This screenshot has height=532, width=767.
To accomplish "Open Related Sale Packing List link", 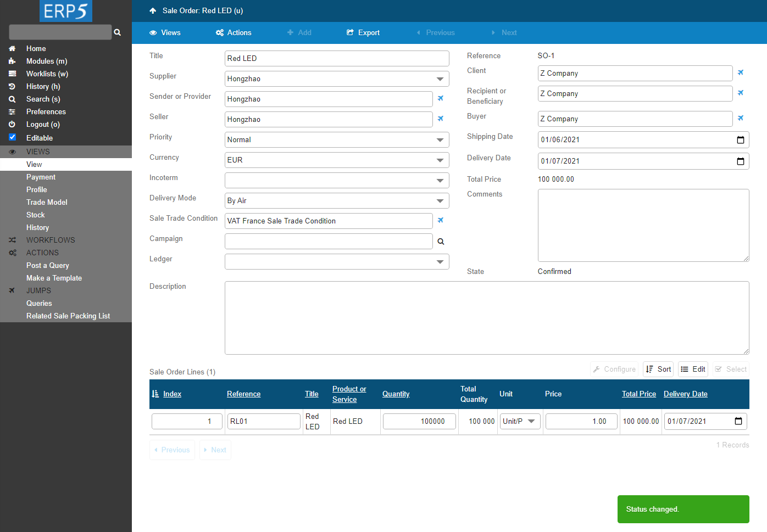I will 68,316.
